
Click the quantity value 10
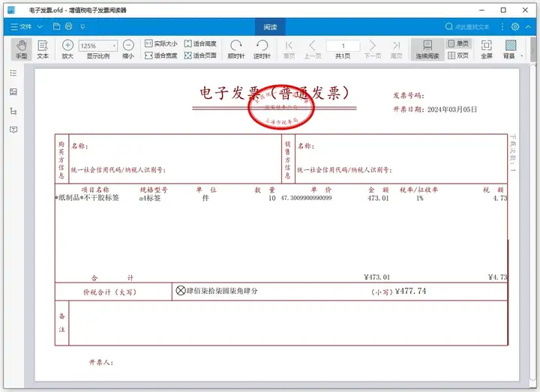point(272,198)
